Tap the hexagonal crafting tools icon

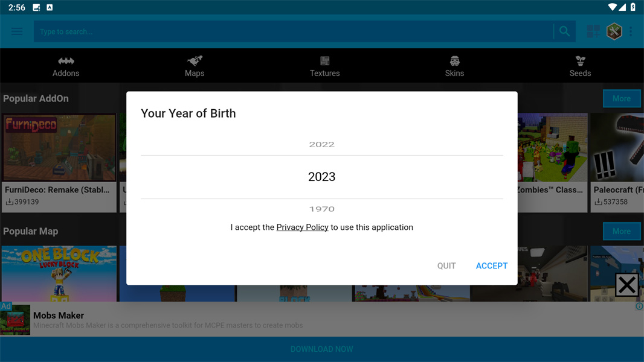coord(614,31)
